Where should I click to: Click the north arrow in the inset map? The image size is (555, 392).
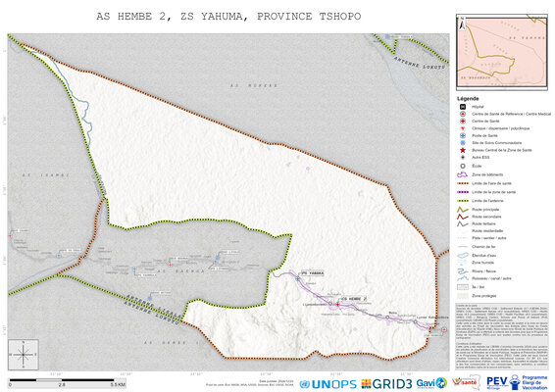pos(462,24)
